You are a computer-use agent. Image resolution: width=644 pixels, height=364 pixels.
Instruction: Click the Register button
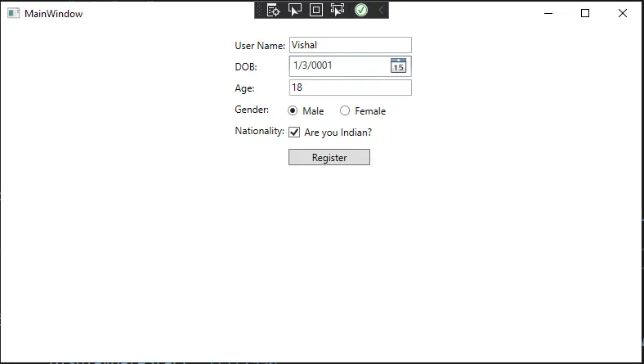(x=329, y=157)
